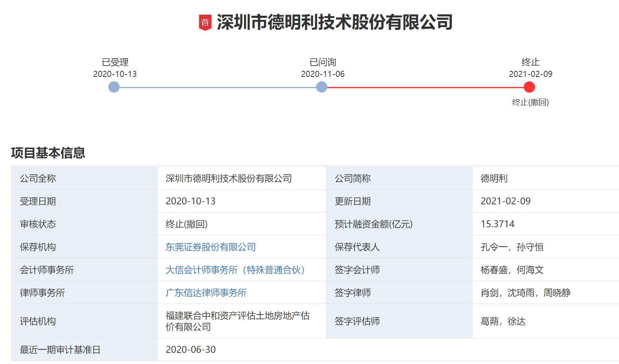Image resolution: width=619 pixels, height=364 pixels.
Task: Click the 签字会计师 label cell
Action: 399,270
